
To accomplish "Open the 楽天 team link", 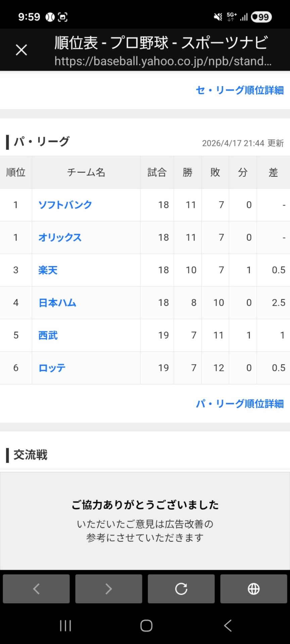I will [x=48, y=270].
